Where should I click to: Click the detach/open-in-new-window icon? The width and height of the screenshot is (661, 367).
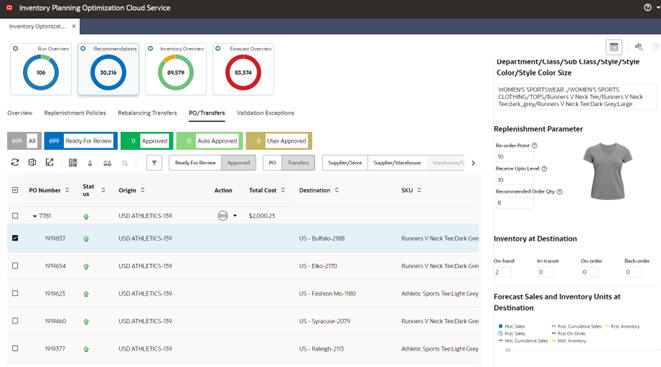49,162
